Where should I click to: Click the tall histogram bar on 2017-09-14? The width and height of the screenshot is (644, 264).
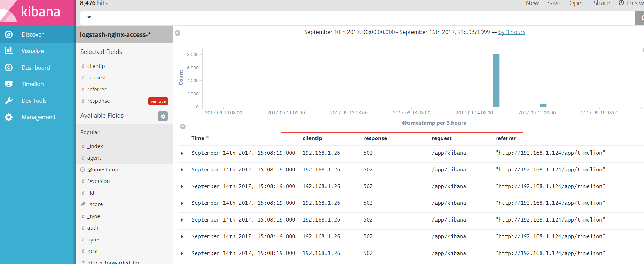pos(496,80)
